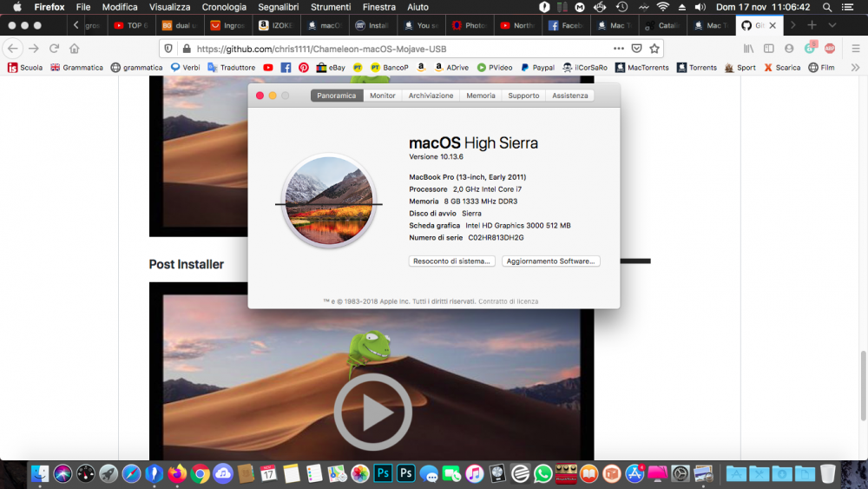Open the Visualizza menu
Viewport: 868px width, 489px height.
170,7
